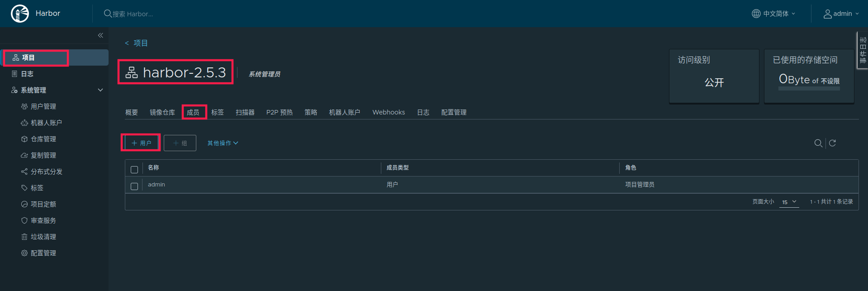Open the 其他操作 actions dropdown
The image size is (868, 291).
(x=223, y=143)
